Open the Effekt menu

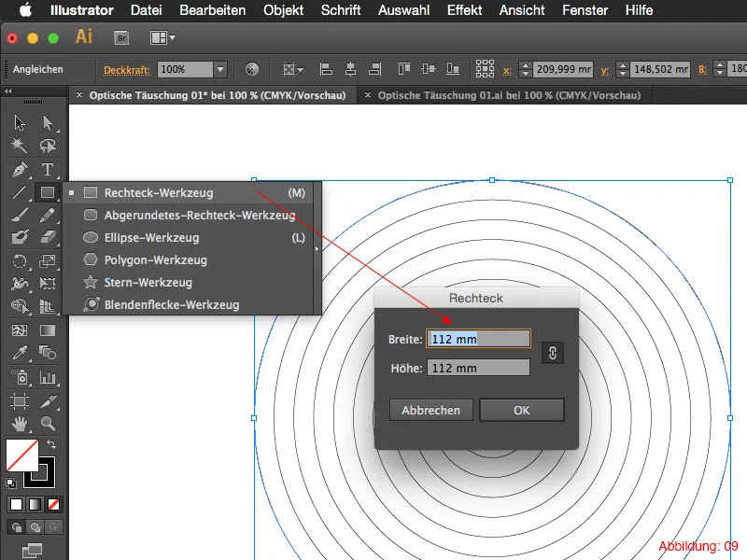coord(464,10)
